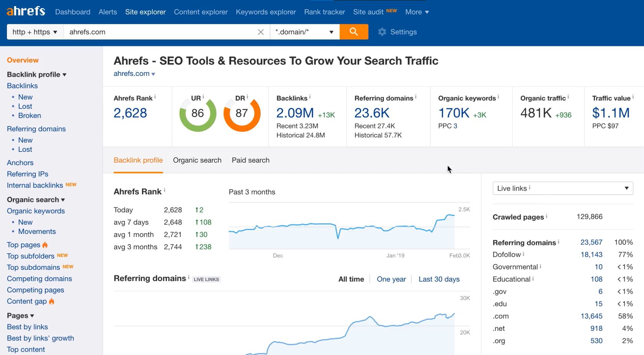Open the *.domain/* mode dropdown
644x355 pixels.
(305, 32)
